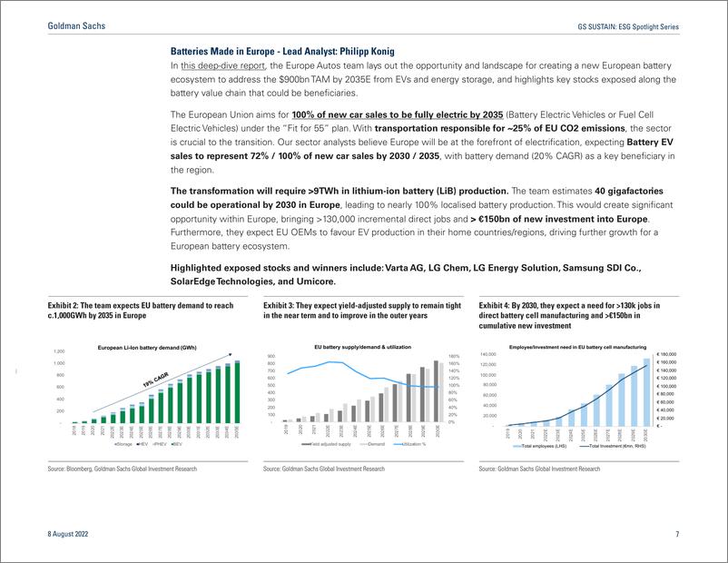This screenshot has width=728, height=563.
Task: Click the 'Source: Bloomberg, Goldman Sachs Global Investment Research' note
Action: [123, 469]
